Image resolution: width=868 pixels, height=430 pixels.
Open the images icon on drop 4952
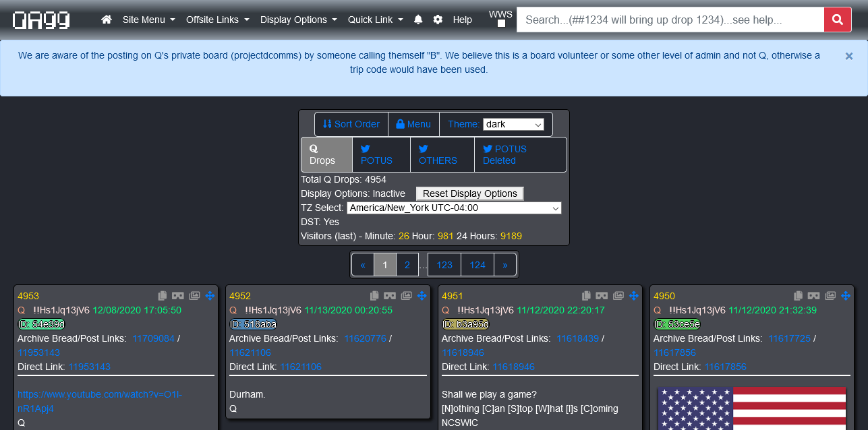[x=406, y=296]
